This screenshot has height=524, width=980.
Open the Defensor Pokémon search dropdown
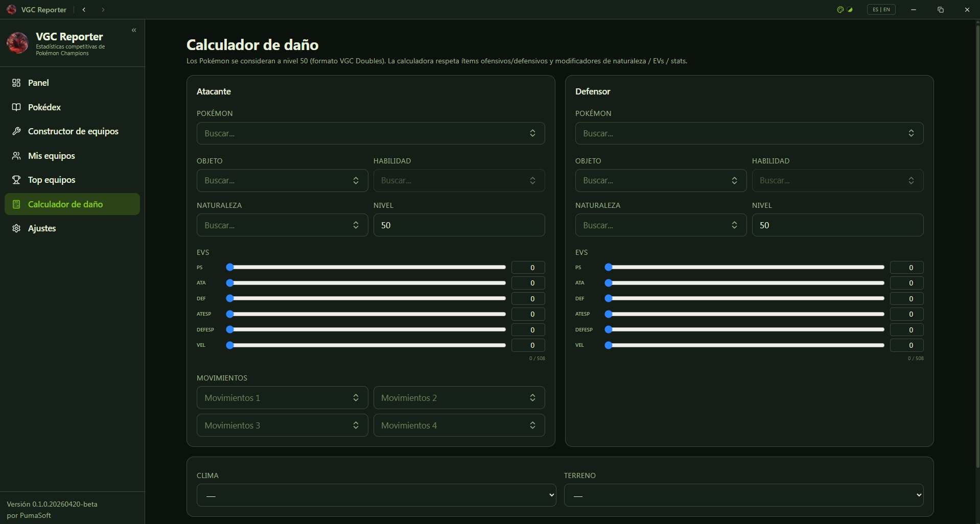749,133
